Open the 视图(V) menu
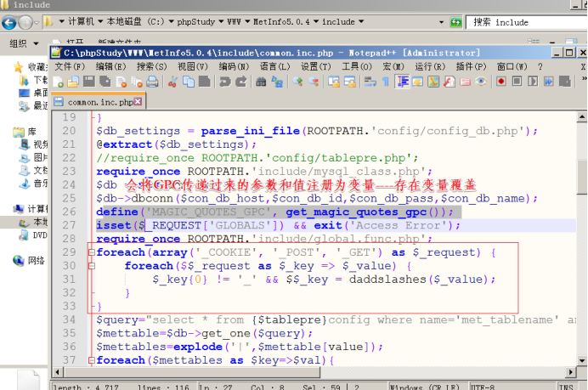The image size is (588, 390). (x=193, y=67)
